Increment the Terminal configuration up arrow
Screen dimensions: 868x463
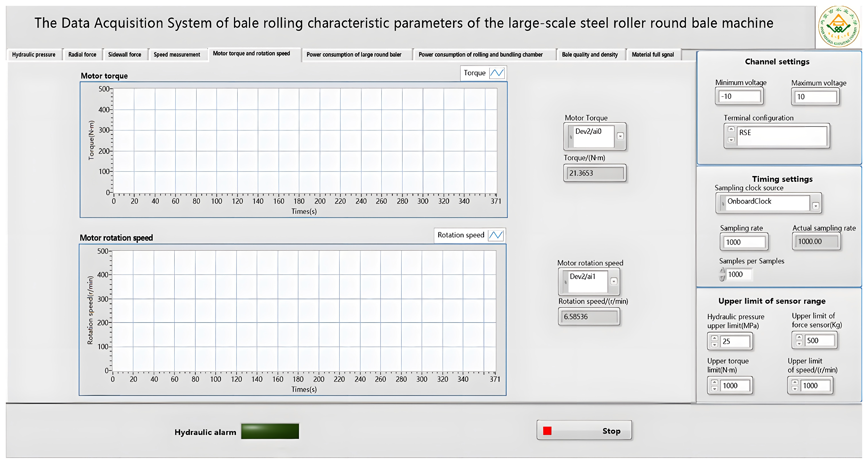pos(731,129)
